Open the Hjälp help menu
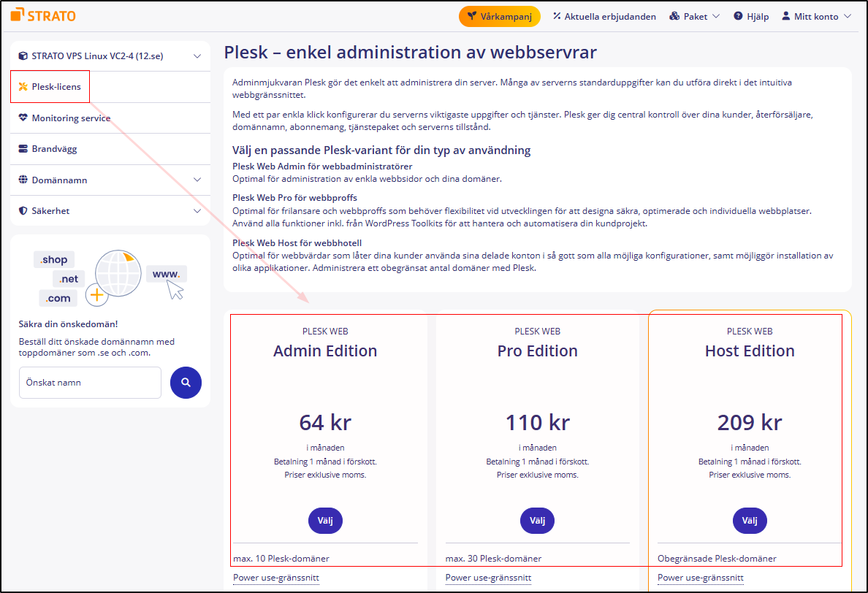 pyautogui.click(x=751, y=17)
